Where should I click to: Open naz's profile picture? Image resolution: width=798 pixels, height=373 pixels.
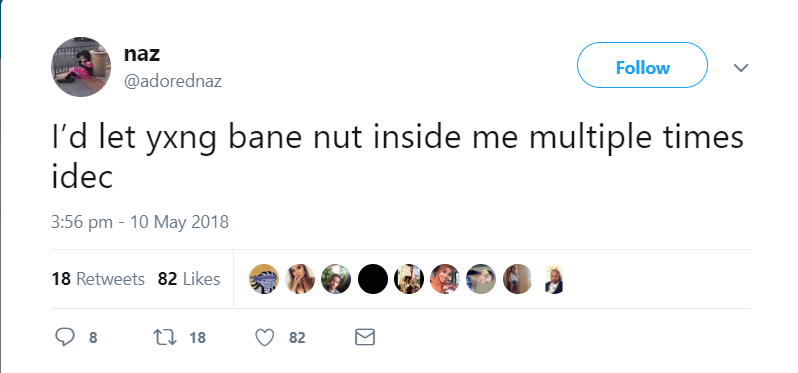point(81,67)
